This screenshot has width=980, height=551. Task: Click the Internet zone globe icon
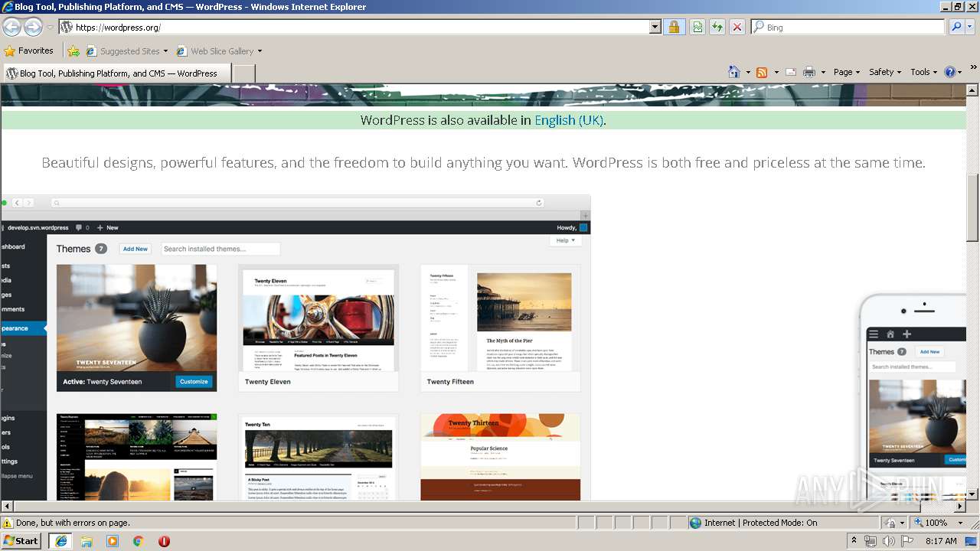(x=695, y=523)
